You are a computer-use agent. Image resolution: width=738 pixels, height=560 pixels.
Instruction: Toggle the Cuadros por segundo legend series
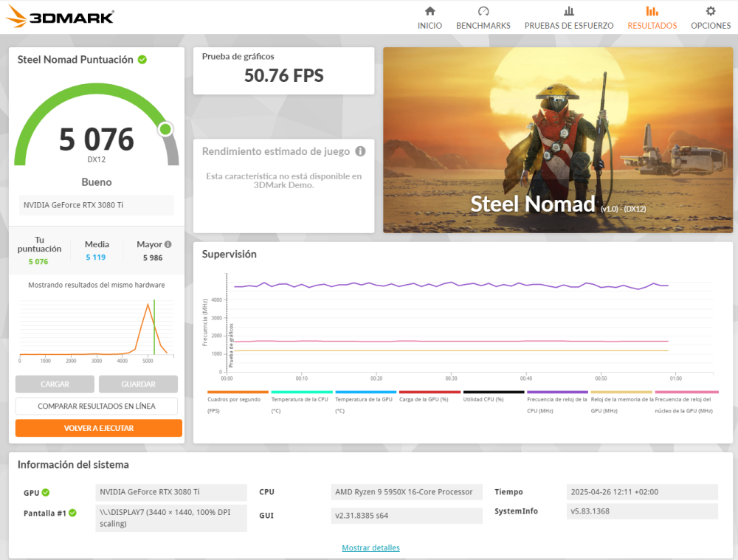pyautogui.click(x=237, y=402)
